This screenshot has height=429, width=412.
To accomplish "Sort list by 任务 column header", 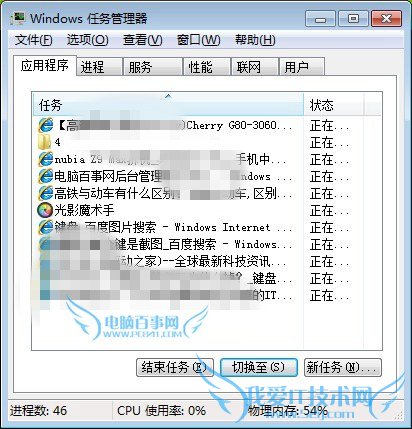I will tap(168, 105).
